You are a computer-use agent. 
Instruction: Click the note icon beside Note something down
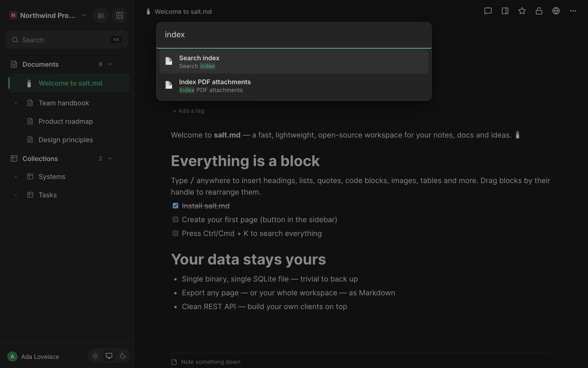(x=174, y=362)
